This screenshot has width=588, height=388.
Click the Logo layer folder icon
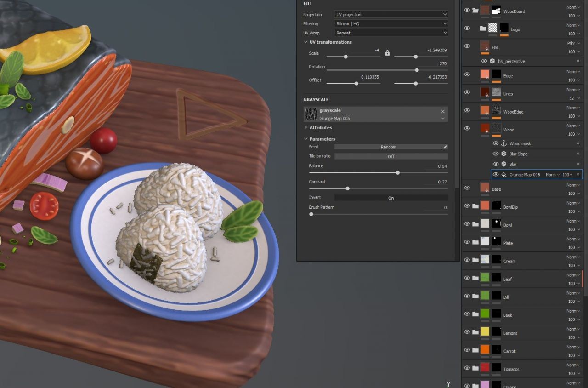coord(483,29)
